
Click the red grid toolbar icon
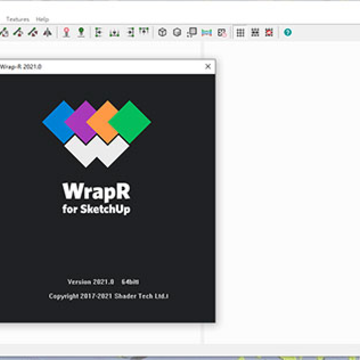(269, 32)
